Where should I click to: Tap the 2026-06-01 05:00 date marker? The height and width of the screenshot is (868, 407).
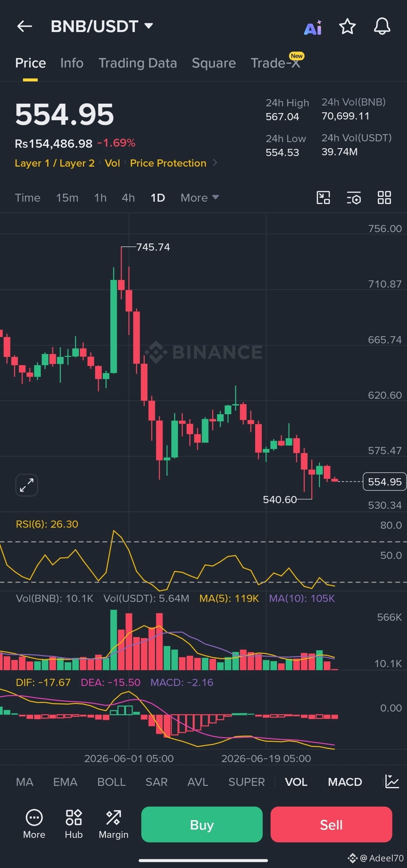pyautogui.click(x=129, y=758)
